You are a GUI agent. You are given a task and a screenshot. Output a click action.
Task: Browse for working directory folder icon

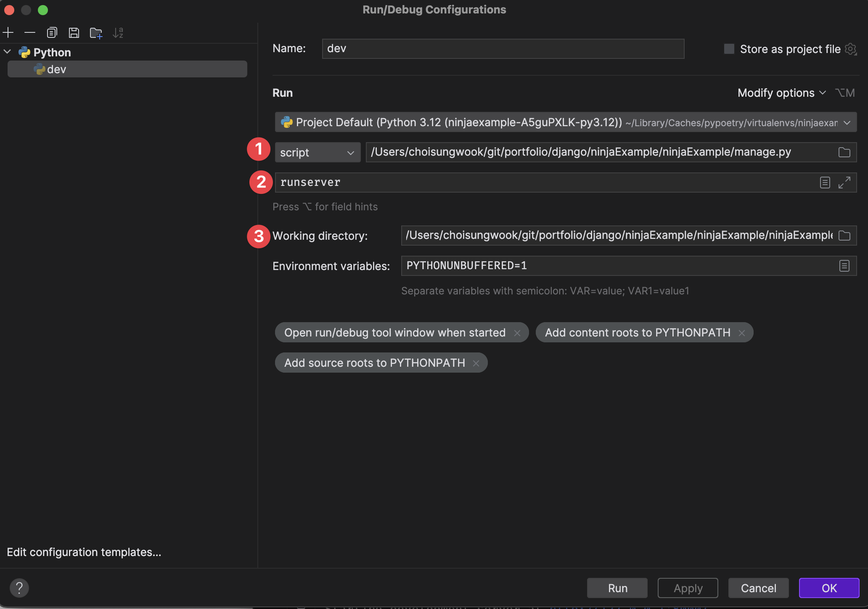[844, 236]
